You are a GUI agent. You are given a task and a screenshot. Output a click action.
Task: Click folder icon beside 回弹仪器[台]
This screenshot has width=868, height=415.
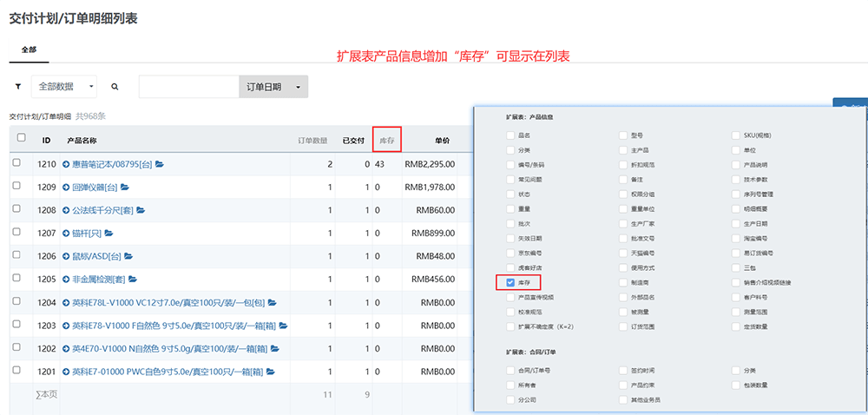(x=125, y=187)
